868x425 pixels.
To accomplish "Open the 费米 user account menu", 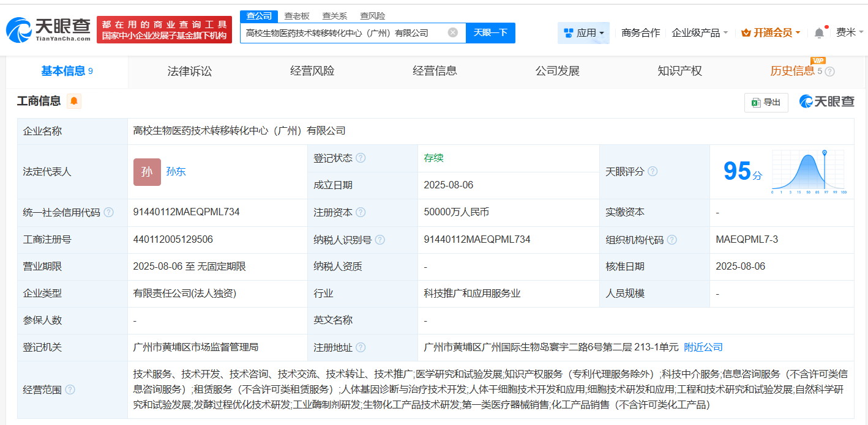I will pyautogui.click(x=850, y=33).
